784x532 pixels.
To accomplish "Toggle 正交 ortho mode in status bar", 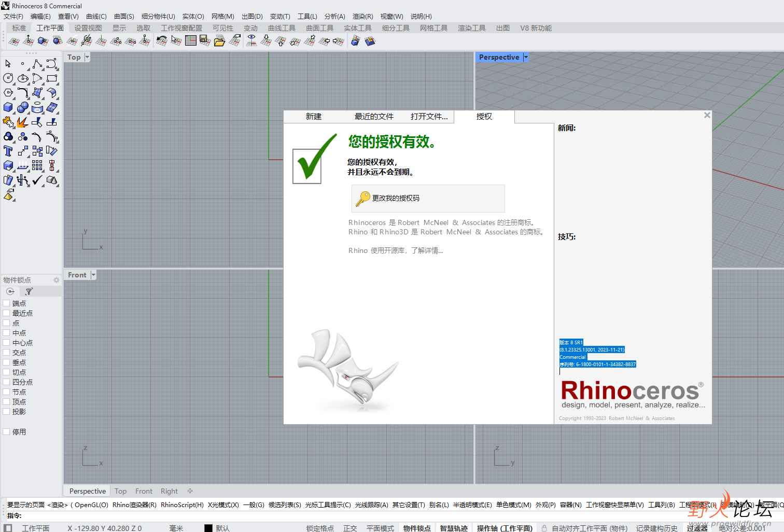I will click(x=350, y=528).
